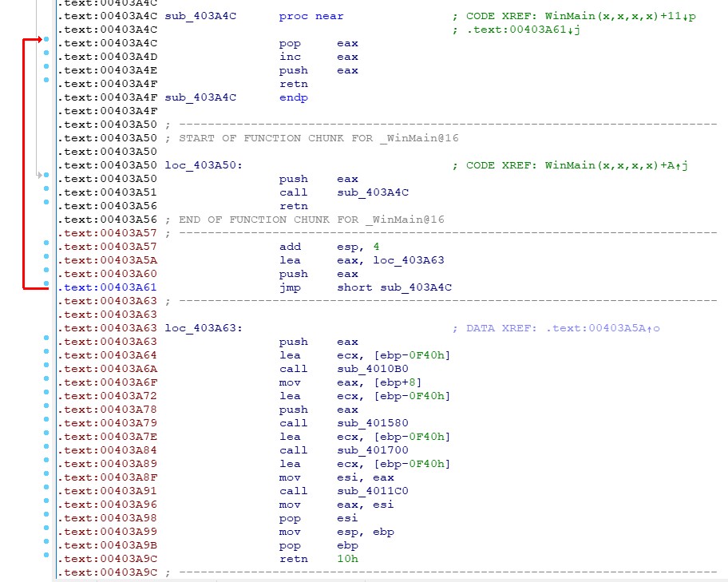The image size is (728, 582).
Task: Select instruction pop esi
Action: (x=318, y=518)
